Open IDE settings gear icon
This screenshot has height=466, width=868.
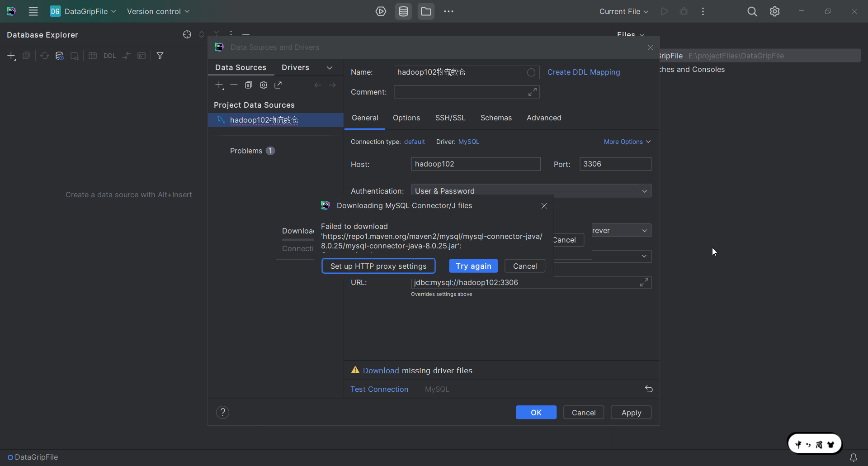coord(774,11)
